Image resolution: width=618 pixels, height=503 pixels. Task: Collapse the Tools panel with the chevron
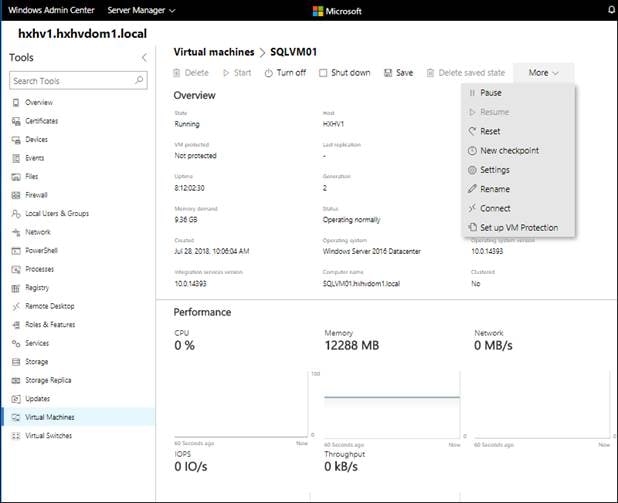click(144, 58)
